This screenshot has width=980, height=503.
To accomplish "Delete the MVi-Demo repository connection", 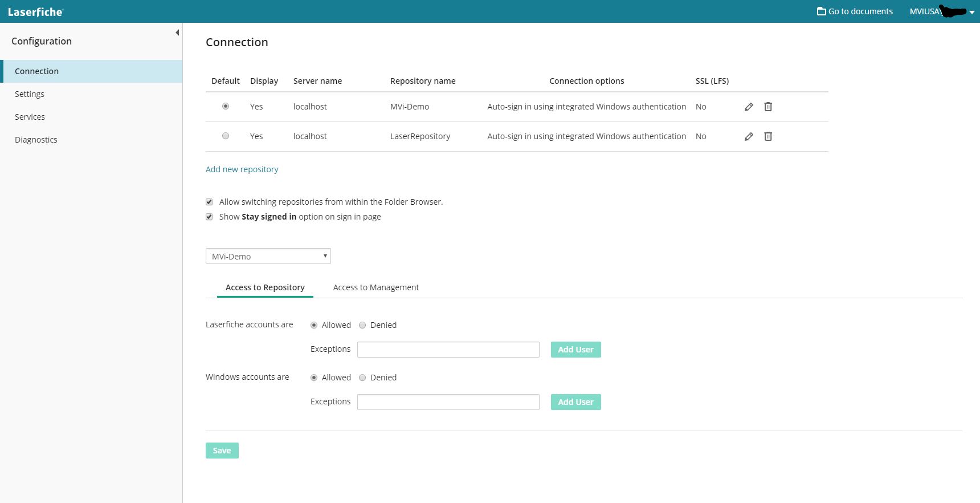I will click(768, 107).
